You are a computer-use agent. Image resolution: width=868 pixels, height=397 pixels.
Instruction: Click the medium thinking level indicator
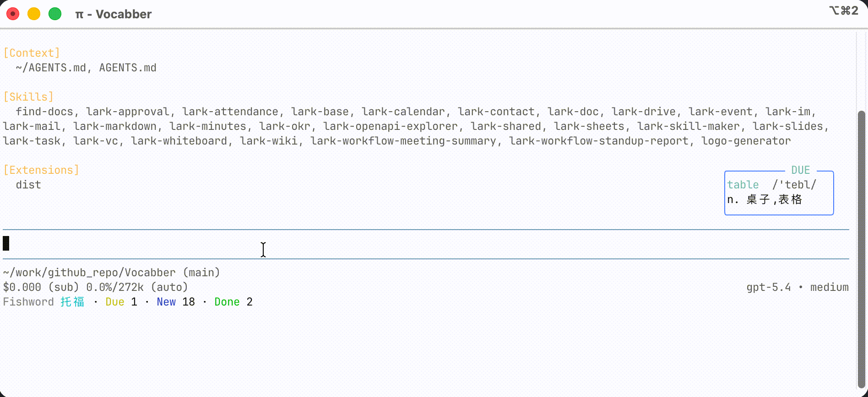pos(830,287)
